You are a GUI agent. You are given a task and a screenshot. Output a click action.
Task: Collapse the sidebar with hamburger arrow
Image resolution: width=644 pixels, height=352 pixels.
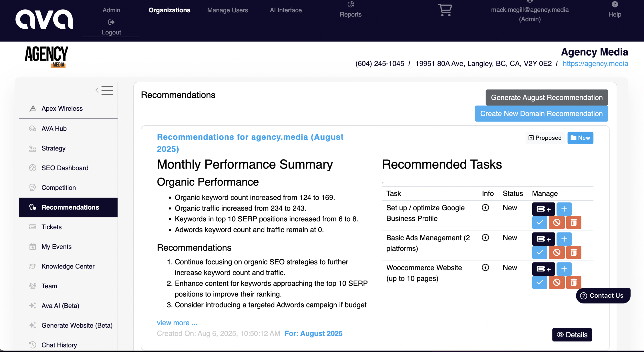(104, 91)
